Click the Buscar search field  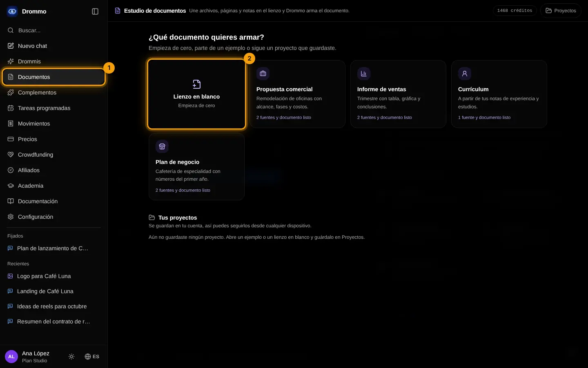tap(54, 30)
